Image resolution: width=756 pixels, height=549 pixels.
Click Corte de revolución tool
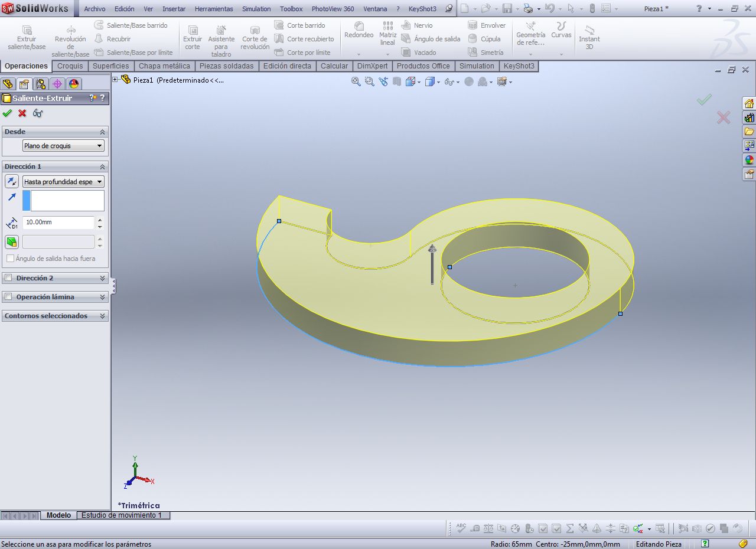[x=255, y=37]
